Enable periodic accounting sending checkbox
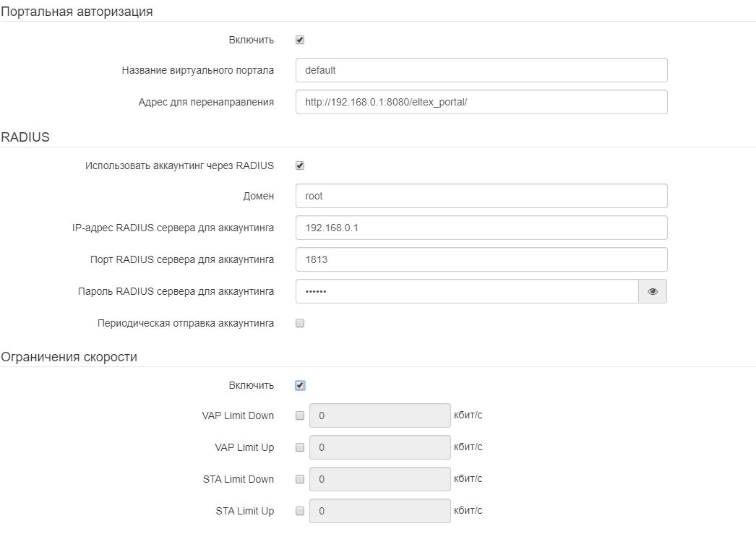Viewport: 756px width, 534px height. (x=300, y=323)
